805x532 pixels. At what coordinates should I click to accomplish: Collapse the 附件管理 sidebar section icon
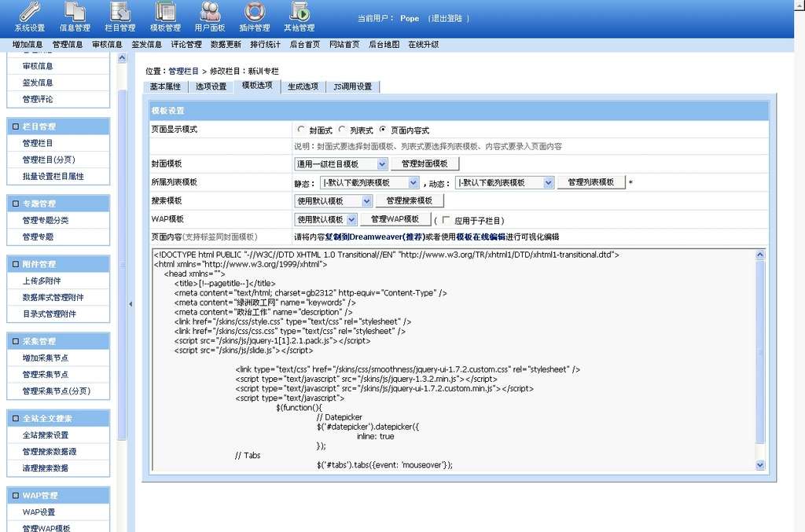[x=16, y=264]
